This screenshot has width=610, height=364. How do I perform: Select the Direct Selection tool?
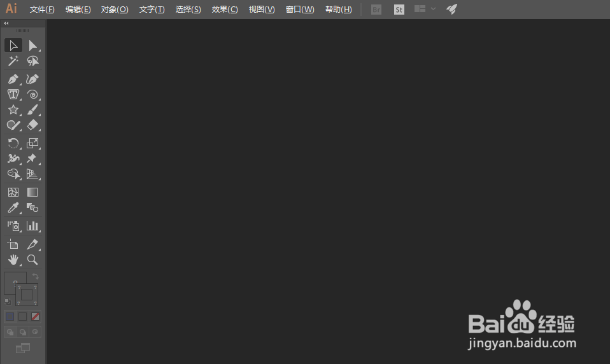click(x=32, y=46)
